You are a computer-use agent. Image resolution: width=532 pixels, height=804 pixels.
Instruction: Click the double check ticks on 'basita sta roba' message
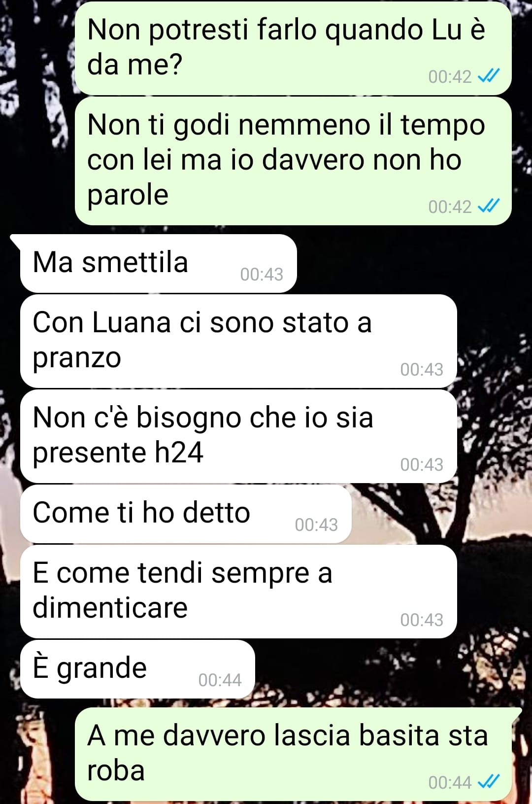[x=489, y=781]
